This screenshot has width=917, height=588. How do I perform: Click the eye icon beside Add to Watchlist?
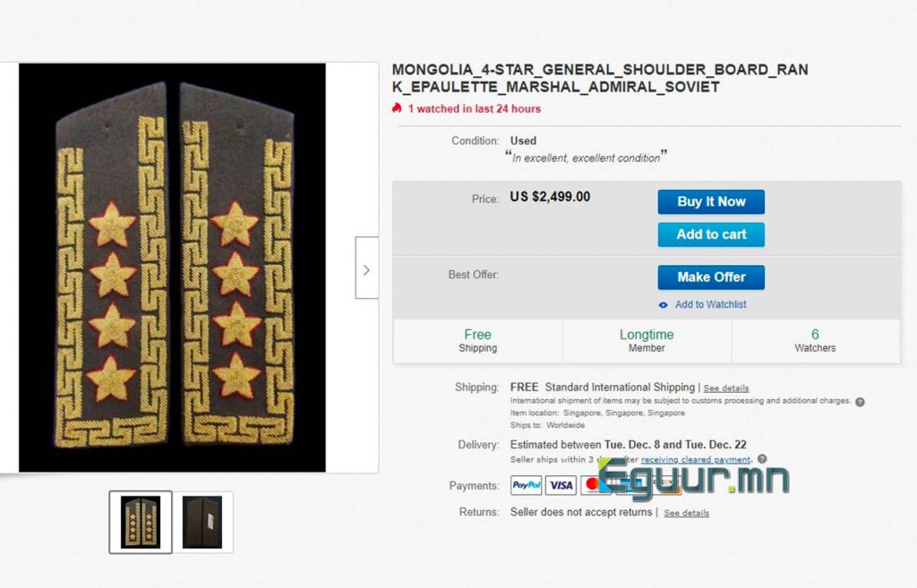tap(664, 305)
